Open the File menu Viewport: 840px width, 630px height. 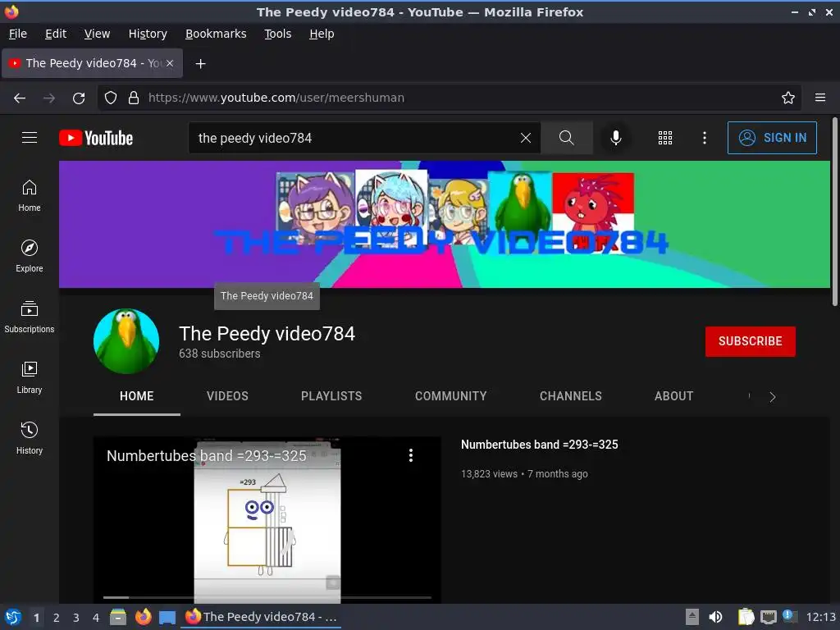point(18,34)
